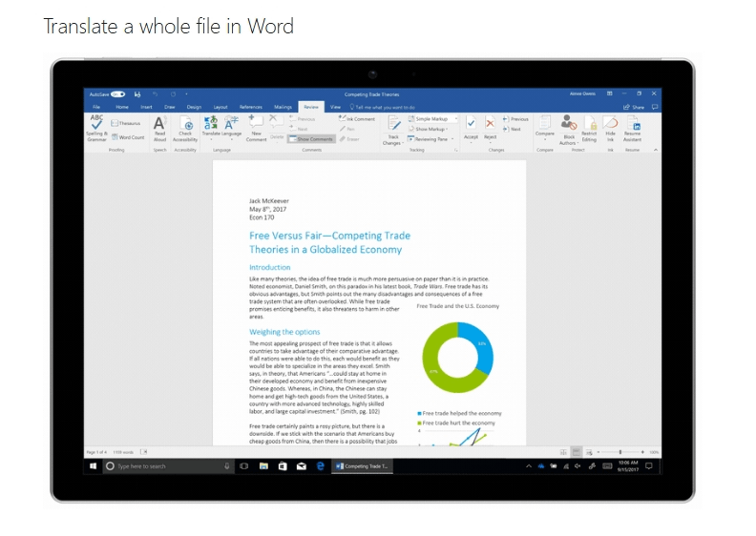Click Restrict Editing

click(589, 129)
